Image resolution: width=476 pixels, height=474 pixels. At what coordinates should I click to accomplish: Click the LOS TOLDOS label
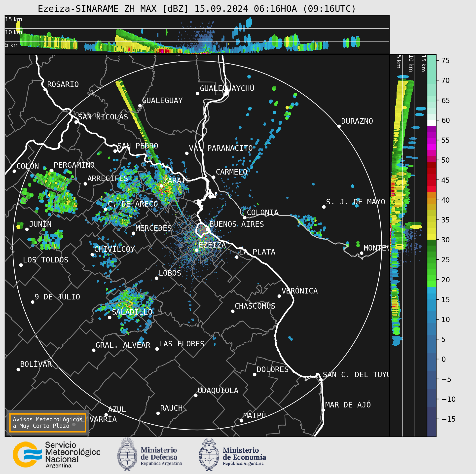[x=45, y=260]
